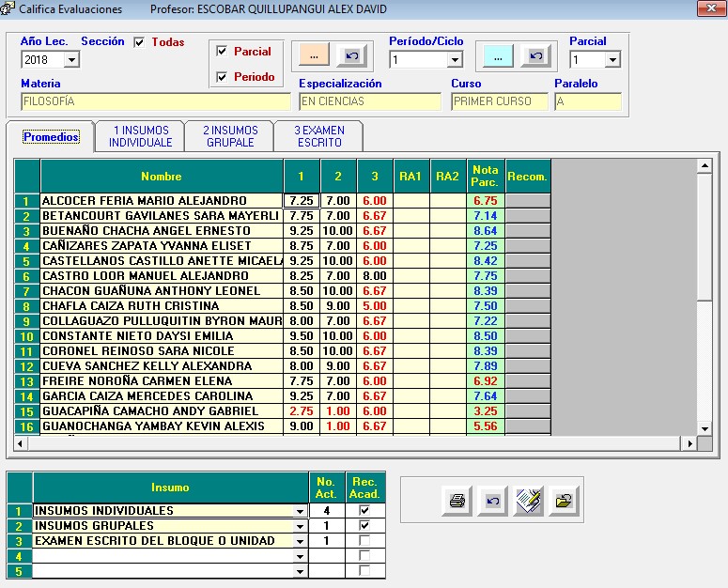Toggle the Periodo checkbox
Viewport: 728px width, 588px height.
222,77
